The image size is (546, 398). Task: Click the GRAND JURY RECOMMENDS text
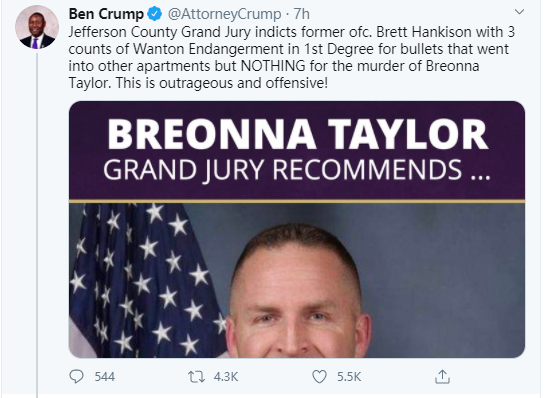(297, 170)
